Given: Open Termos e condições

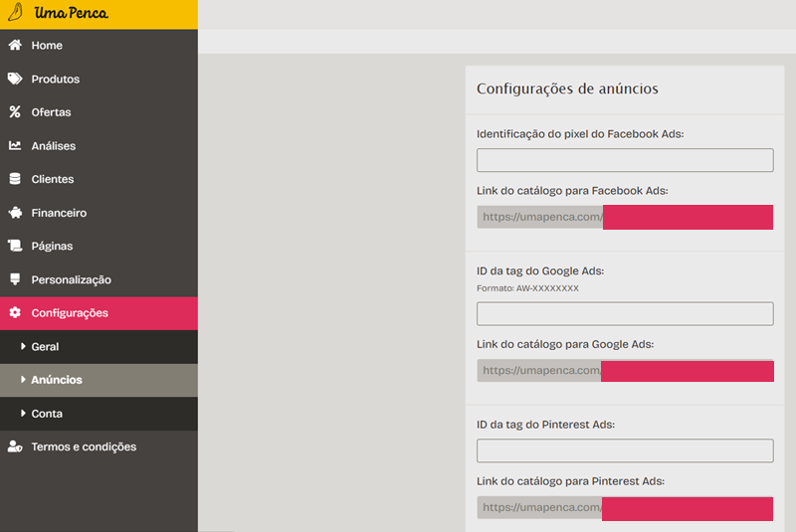Looking at the screenshot, I should point(99,446).
